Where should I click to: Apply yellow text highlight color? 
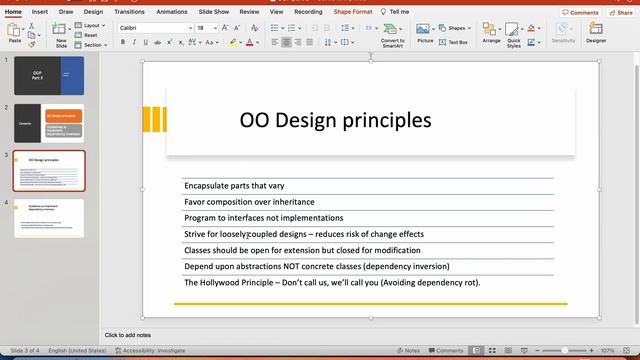(233, 42)
